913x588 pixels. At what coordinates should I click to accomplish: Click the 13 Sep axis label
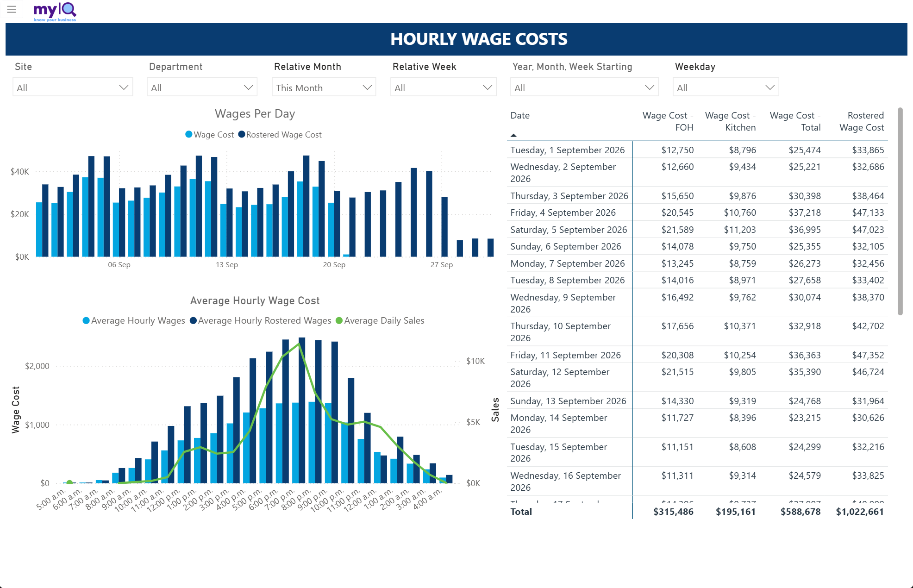pos(227,264)
